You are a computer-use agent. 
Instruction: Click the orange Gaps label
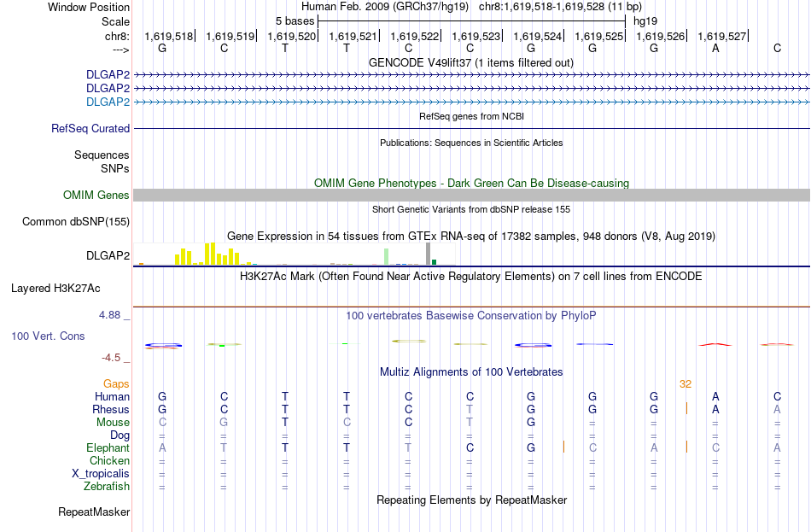[x=116, y=383]
